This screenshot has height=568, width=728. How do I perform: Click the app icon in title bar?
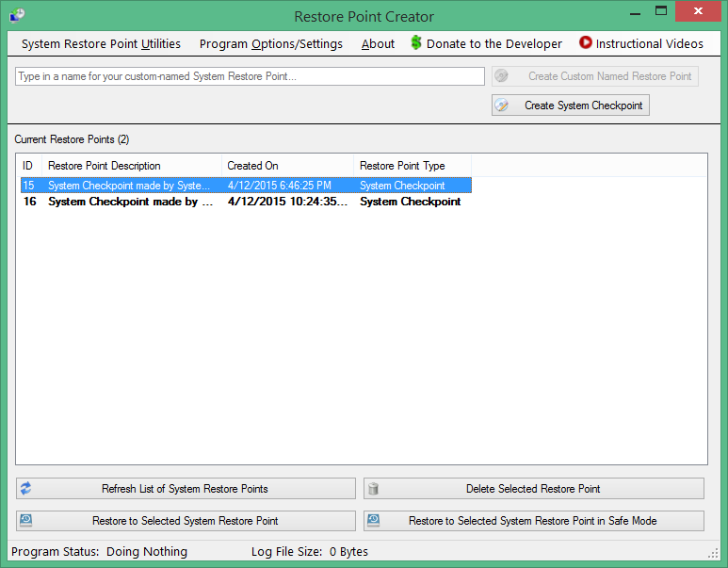coord(17,15)
